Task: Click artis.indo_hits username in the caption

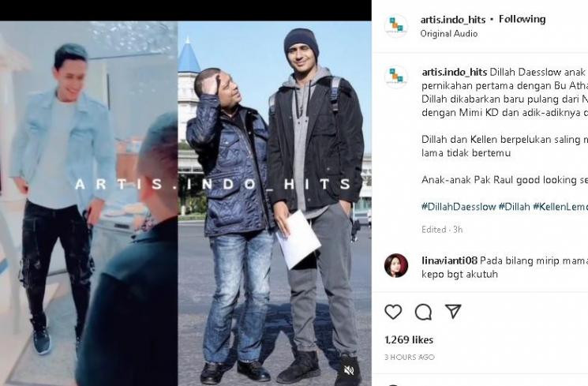Action: 454,72
